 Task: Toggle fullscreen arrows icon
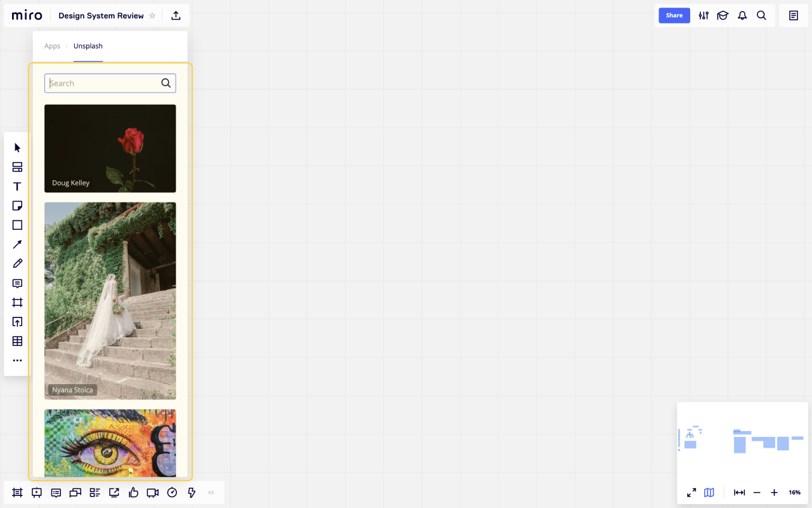click(x=691, y=493)
